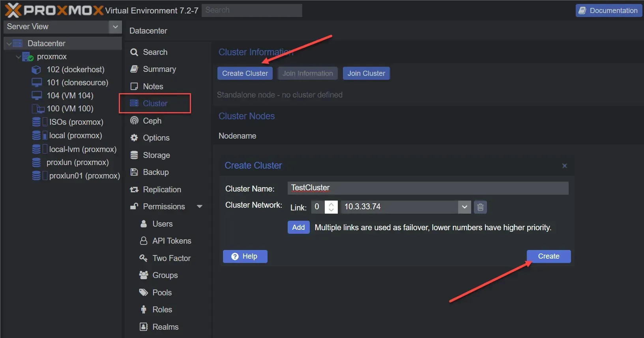644x338 pixels.
Task: Click the template icon for 100 (VM 100)
Action: click(x=38, y=109)
